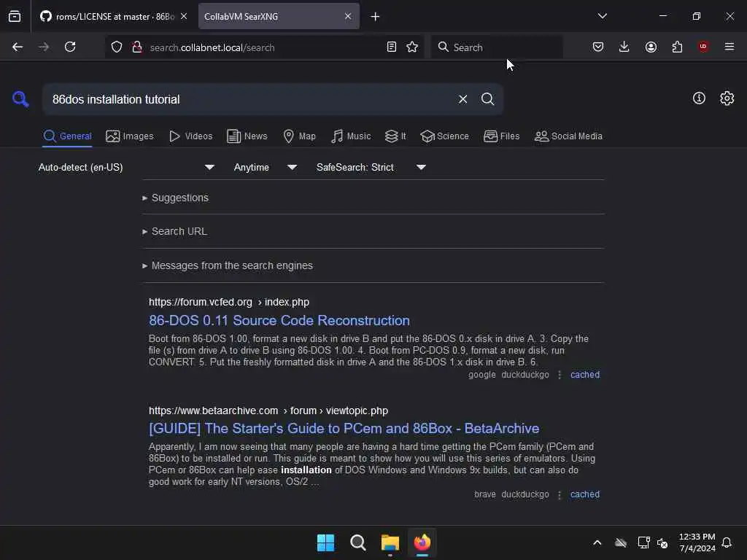Select the Videos search category
The height and width of the screenshot is (560, 747).
point(191,136)
